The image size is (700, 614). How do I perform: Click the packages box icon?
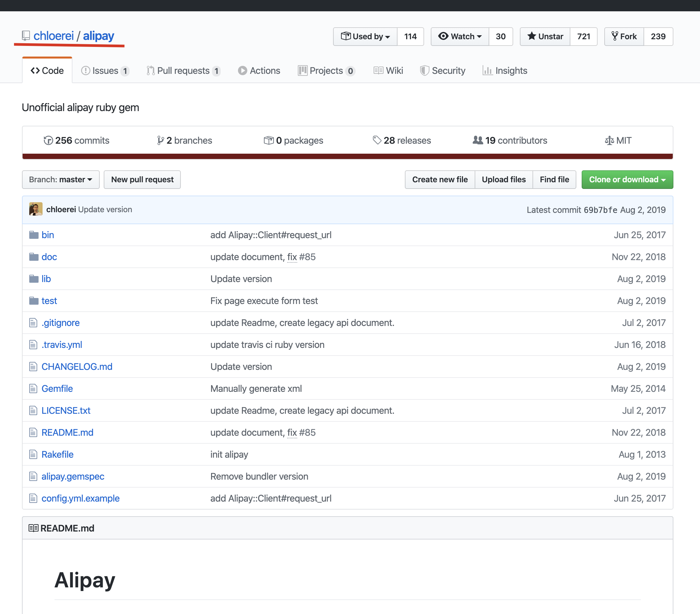point(269,140)
